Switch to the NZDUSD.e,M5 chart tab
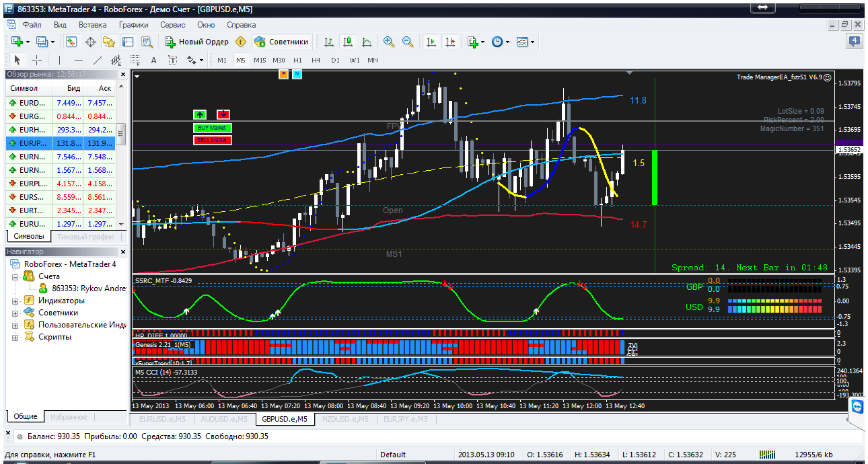The image size is (868, 464). (346, 419)
